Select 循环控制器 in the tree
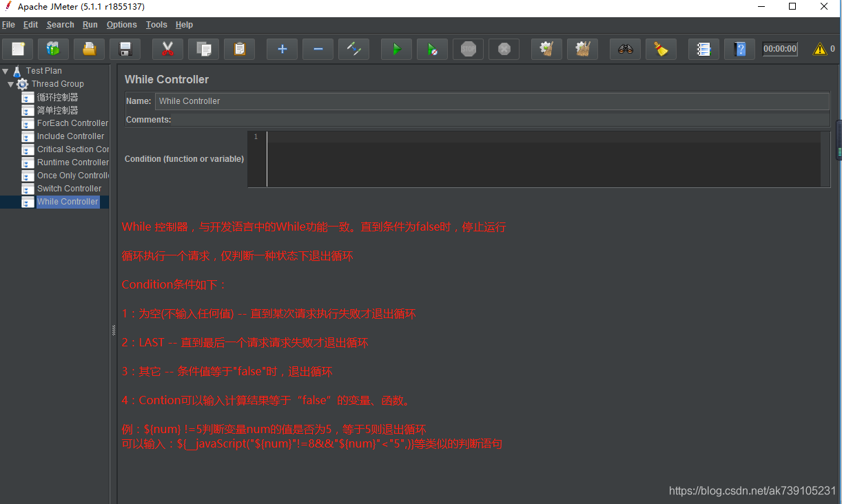This screenshot has width=842, height=504. (x=57, y=97)
